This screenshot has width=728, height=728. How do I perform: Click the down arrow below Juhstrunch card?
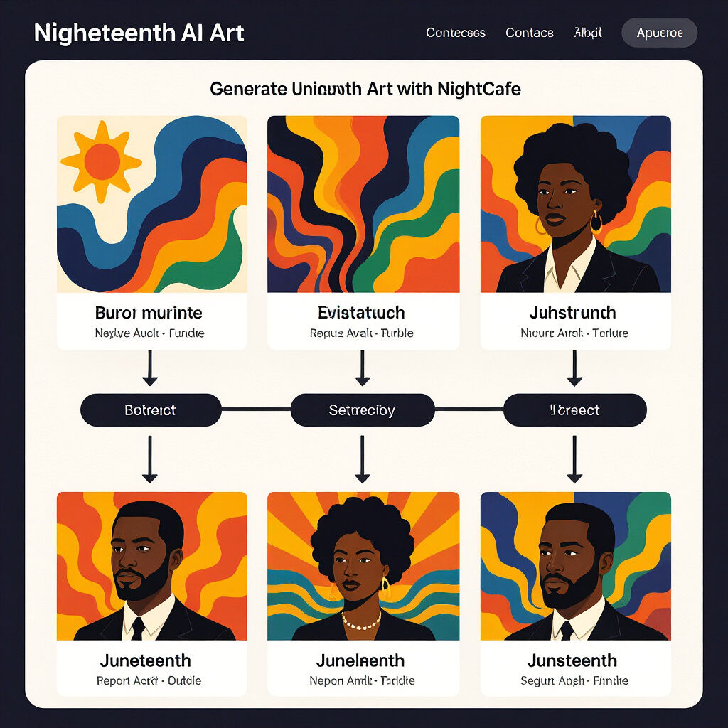[574, 368]
